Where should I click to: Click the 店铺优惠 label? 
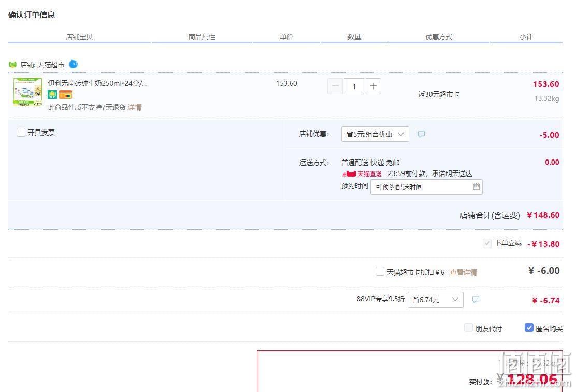(314, 134)
